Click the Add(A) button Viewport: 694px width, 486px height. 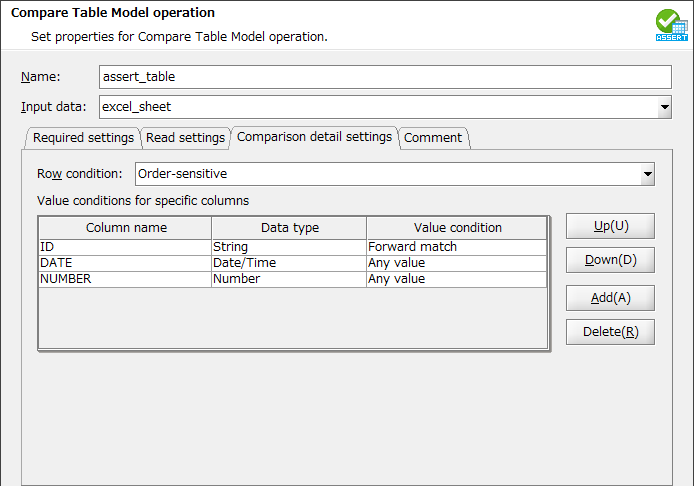pos(610,297)
